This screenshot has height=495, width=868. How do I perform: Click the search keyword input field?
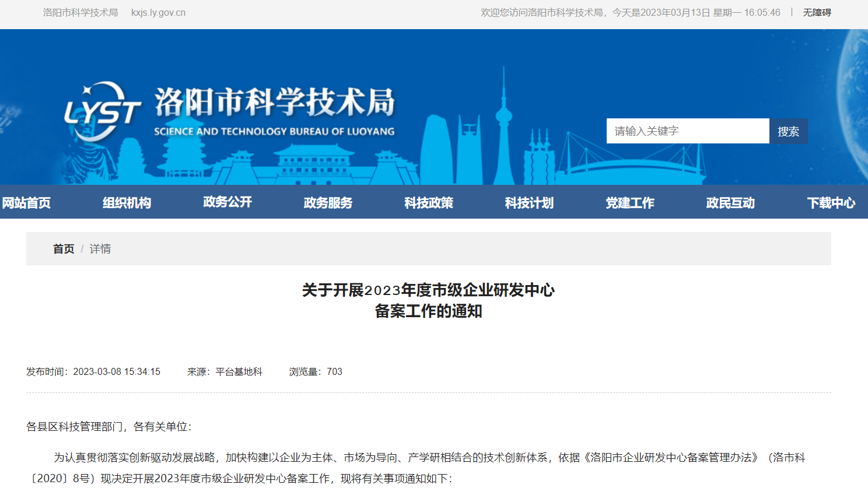click(x=687, y=131)
